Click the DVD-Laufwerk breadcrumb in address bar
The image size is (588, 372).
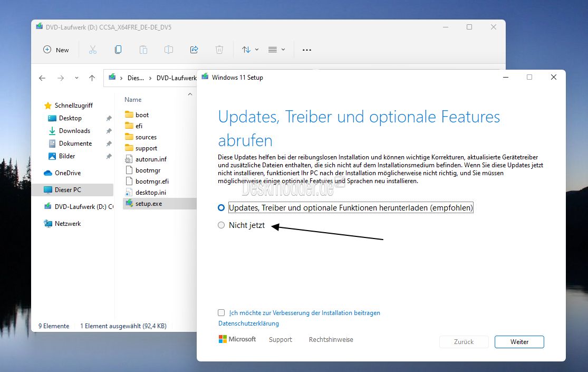176,78
